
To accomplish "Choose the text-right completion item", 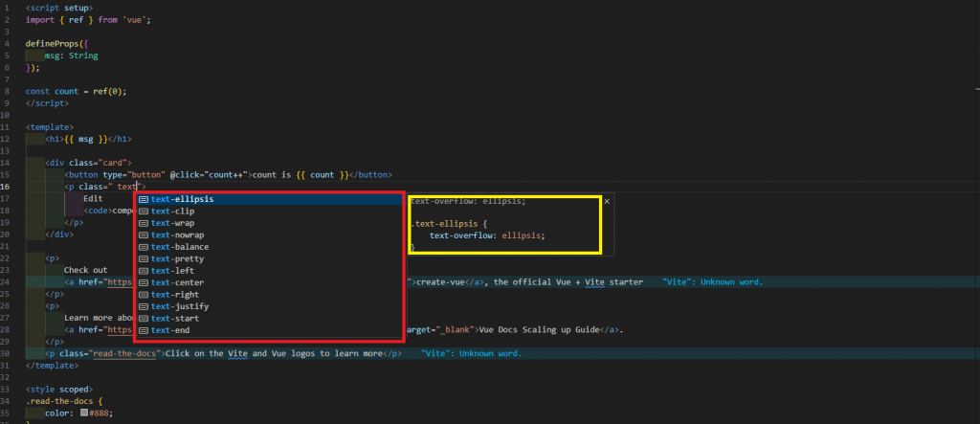I will pyautogui.click(x=269, y=295).
